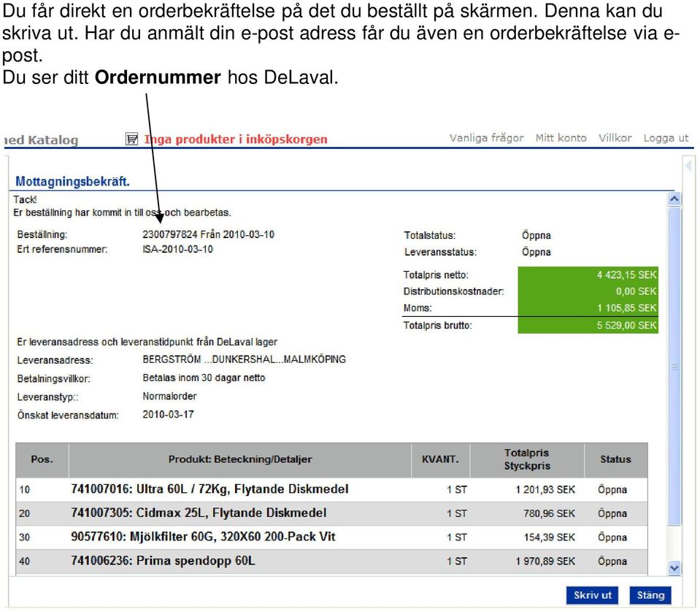Open Villkor link

(x=615, y=138)
